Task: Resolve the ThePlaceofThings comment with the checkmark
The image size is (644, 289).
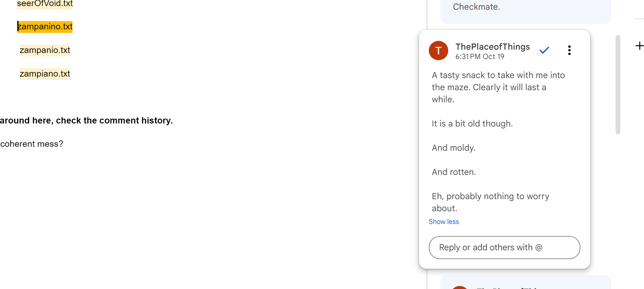Action: (544, 50)
